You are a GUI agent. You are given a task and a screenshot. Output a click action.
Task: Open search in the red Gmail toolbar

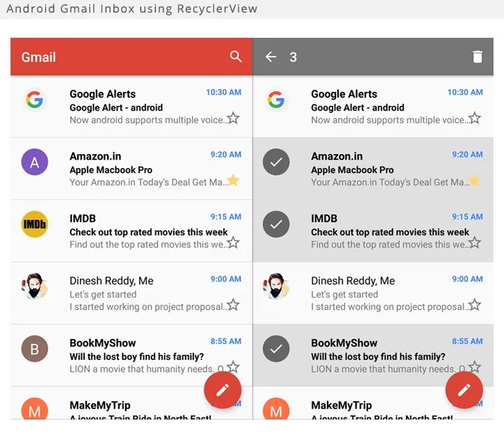236,57
